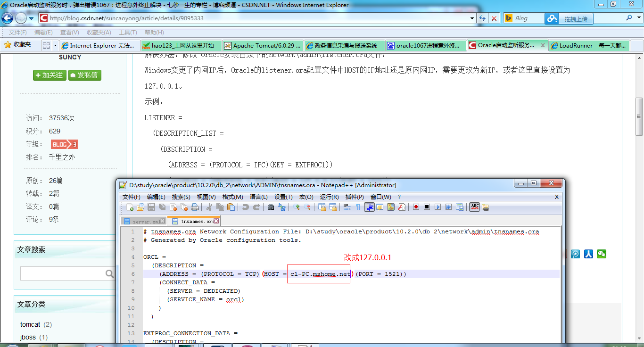Click the ABC spell-check icon in Notepad++
The width and height of the screenshot is (644, 347).
click(x=475, y=207)
